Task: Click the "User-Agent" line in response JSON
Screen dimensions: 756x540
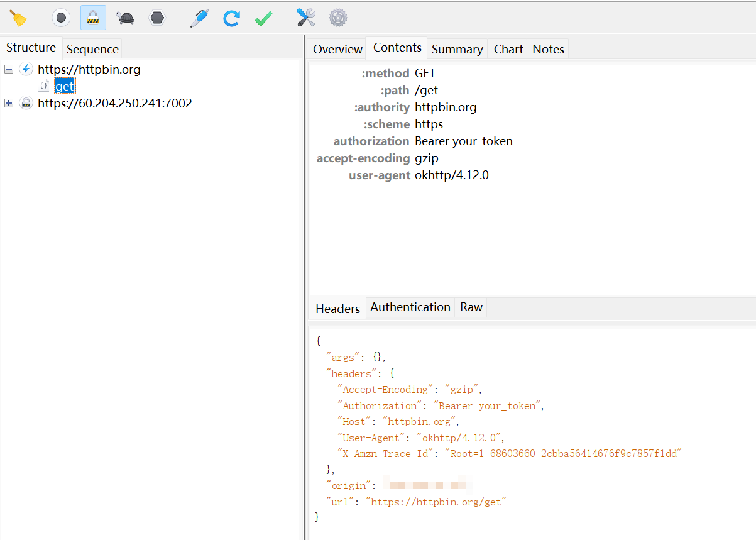Action: coord(421,438)
